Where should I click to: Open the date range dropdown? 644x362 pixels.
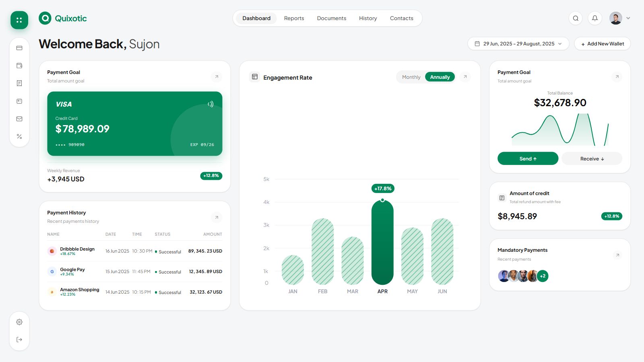518,44
